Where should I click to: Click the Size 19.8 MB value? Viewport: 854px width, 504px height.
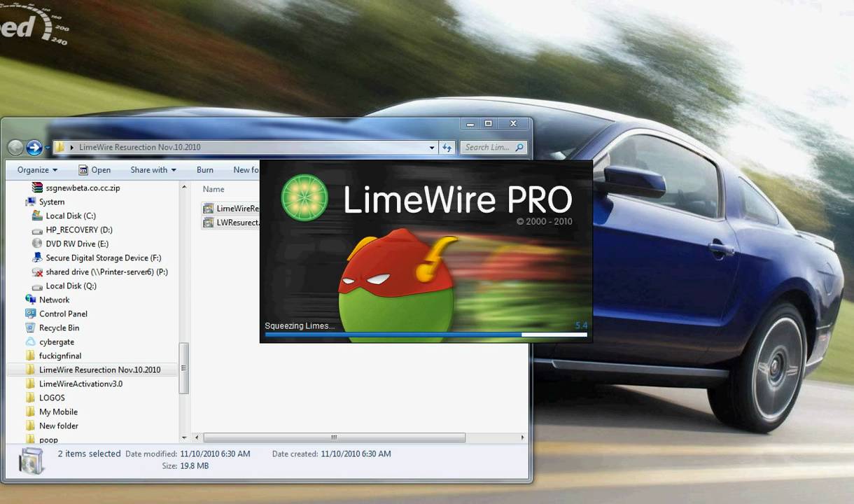click(195, 465)
